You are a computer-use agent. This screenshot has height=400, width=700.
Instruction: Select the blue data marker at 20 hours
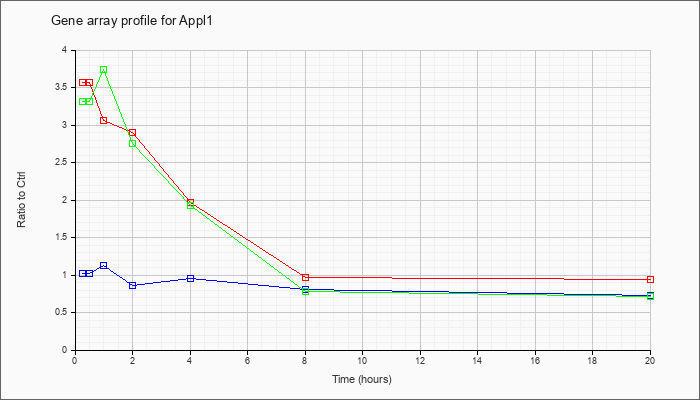[650, 295]
